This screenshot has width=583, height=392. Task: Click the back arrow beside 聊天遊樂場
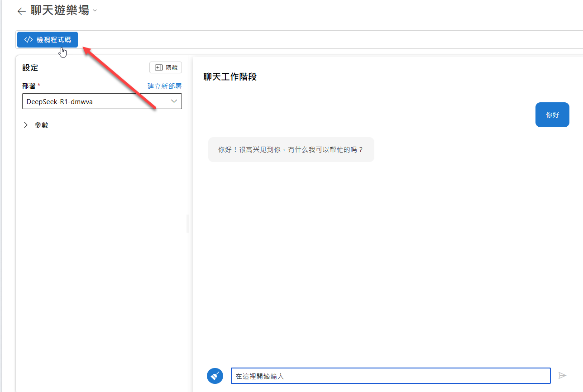click(x=21, y=11)
